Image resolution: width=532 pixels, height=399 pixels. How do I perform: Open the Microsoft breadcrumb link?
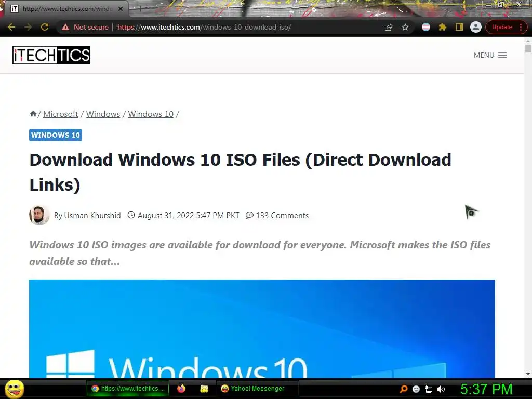tap(60, 114)
